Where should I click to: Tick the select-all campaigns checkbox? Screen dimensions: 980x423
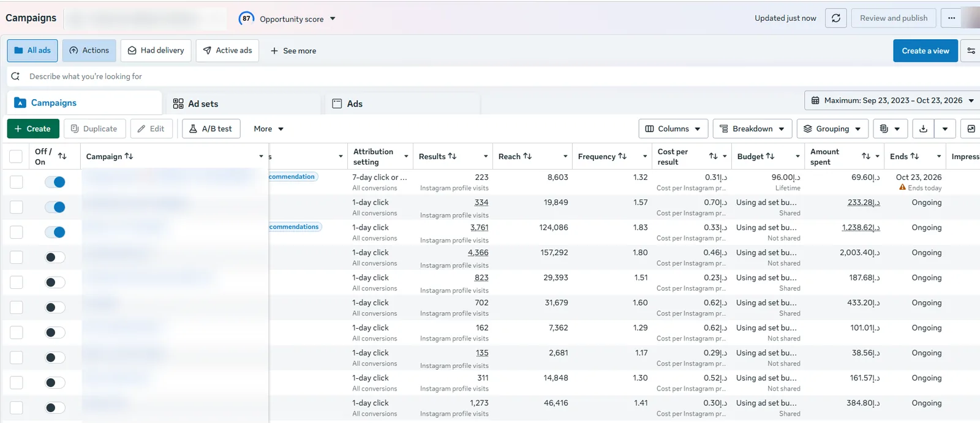coord(16,157)
